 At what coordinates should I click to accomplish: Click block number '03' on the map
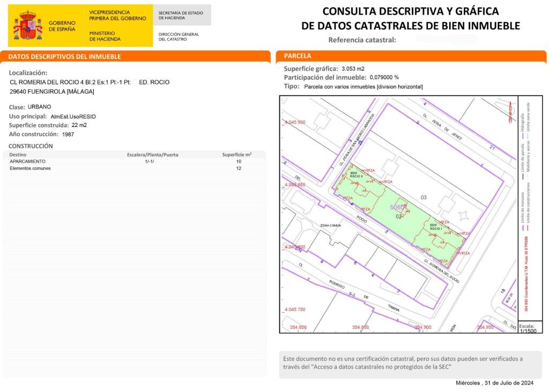point(424,198)
